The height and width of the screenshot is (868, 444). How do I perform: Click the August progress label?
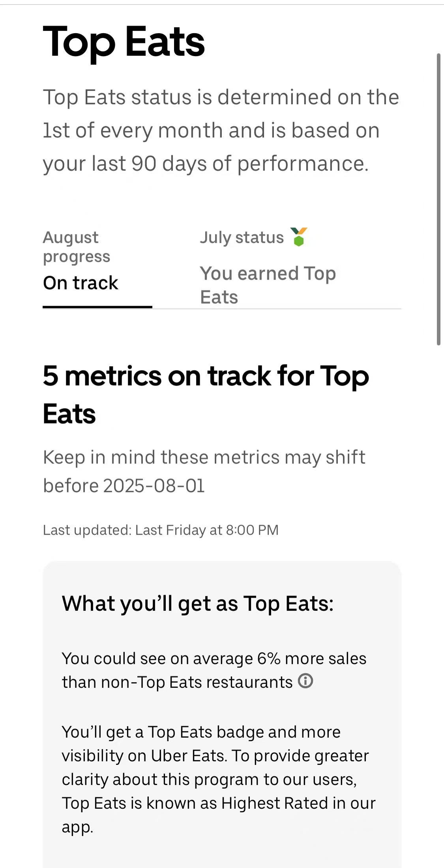pyautogui.click(x=77, y=247)
